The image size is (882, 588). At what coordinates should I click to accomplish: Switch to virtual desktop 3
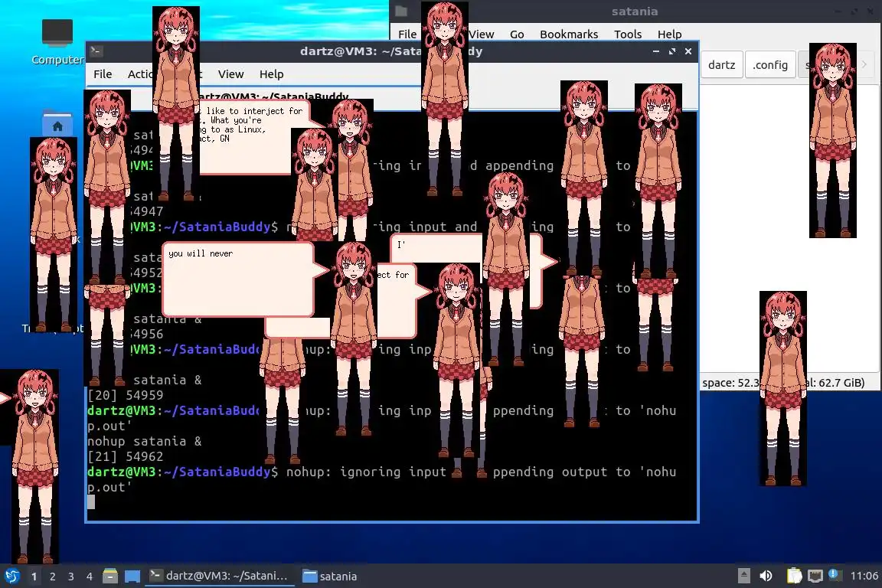pyautogui.click(x=71, y=577)
